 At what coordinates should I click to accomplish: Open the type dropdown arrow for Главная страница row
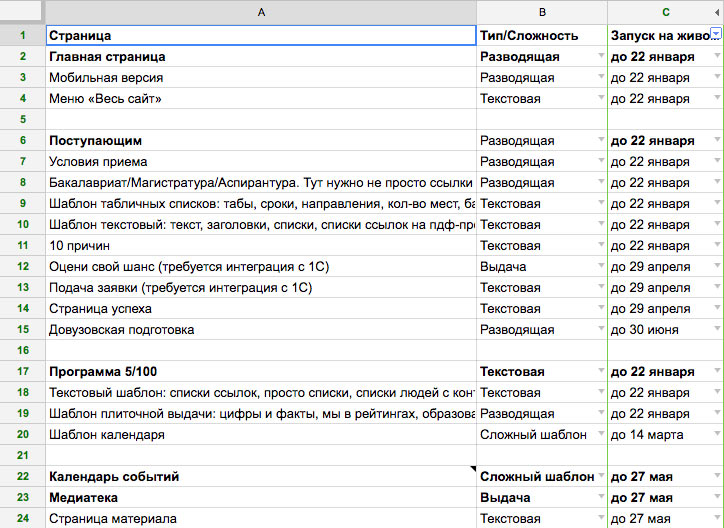[x=600, y=57]
